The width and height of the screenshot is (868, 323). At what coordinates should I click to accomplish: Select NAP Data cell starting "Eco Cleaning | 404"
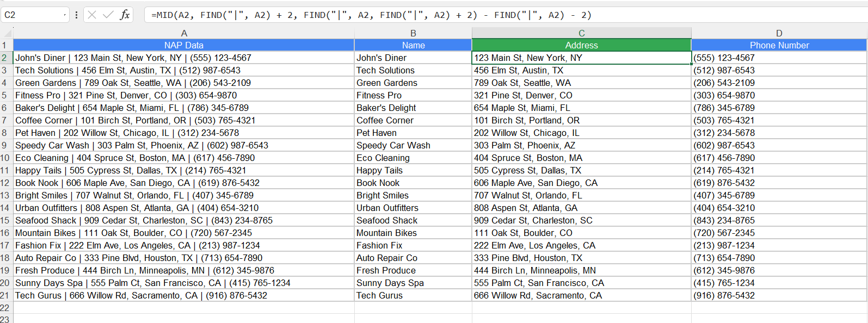click(184, 158)
